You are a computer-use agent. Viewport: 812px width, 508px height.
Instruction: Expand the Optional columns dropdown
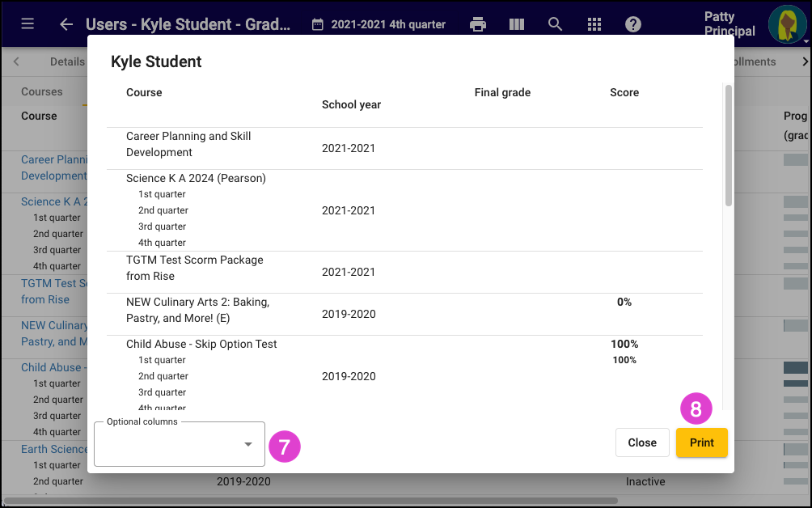(x=180, y=444)
